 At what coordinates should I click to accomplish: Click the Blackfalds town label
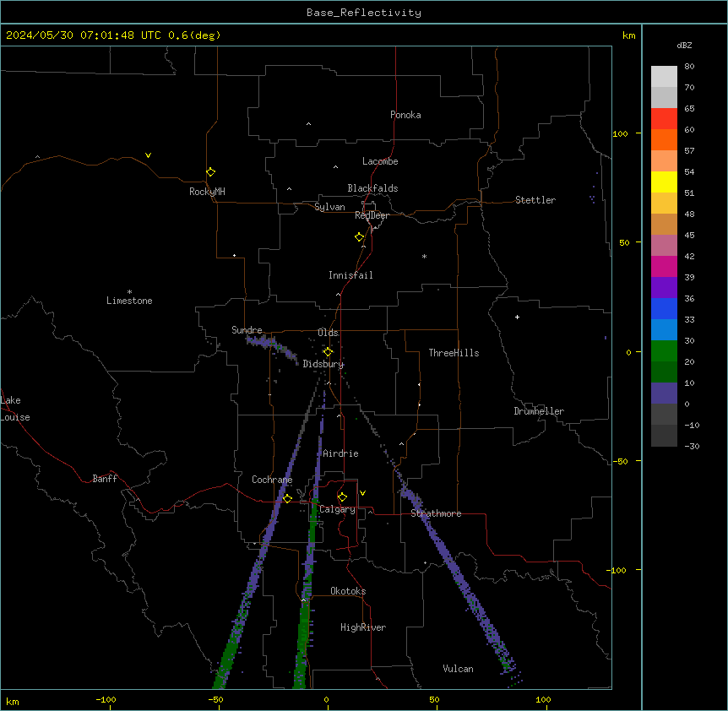click(x=372, y=188)
